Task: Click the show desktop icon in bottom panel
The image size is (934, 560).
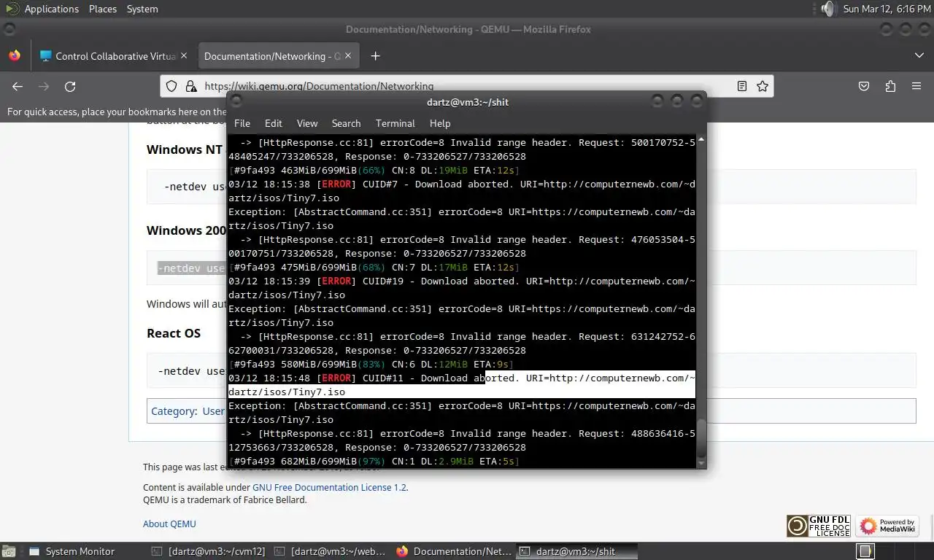Action: [x=9, y=551]
